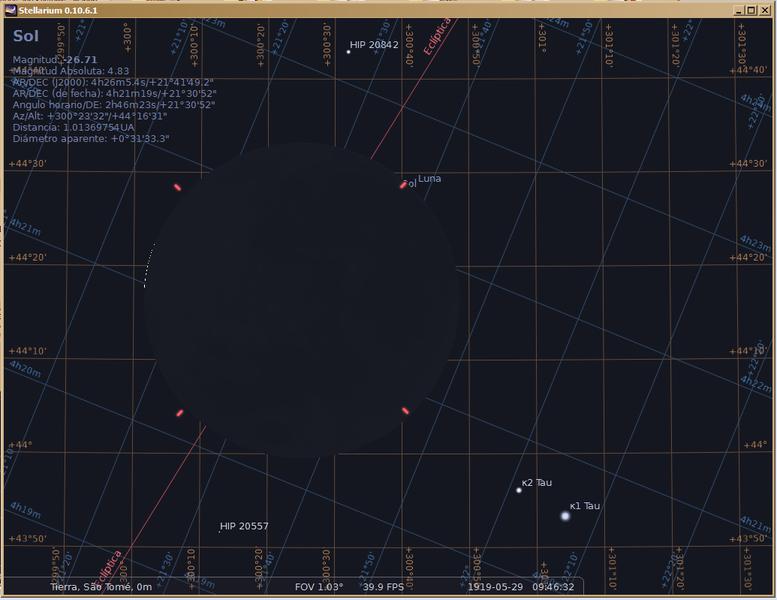Screen dimensions: 777x600
Task: Click the center of the dark Moon disk
Action: pyautogui.click(x=300, y=300)
